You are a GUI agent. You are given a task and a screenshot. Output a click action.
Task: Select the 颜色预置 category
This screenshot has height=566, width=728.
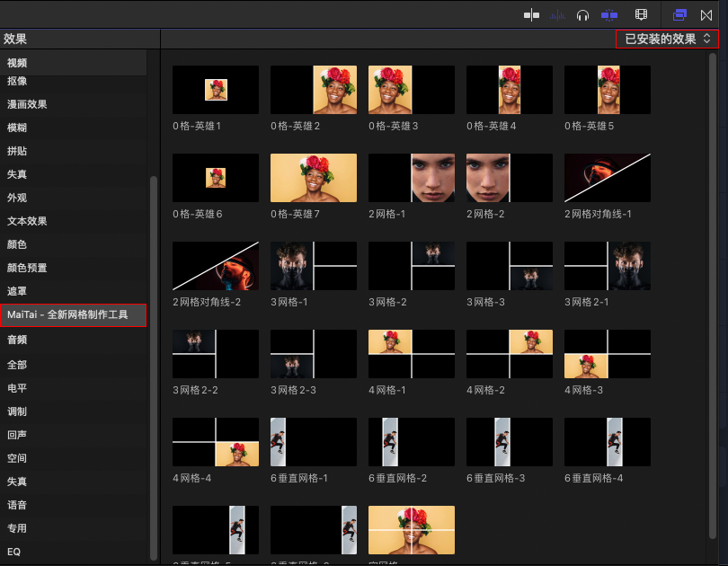pos(74,268)
